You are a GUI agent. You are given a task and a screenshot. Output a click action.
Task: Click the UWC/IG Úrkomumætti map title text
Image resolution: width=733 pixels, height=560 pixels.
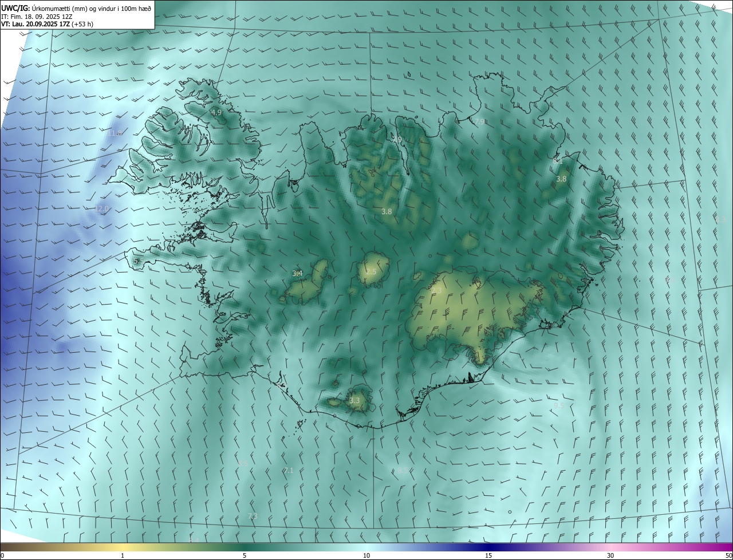[76, 7]
